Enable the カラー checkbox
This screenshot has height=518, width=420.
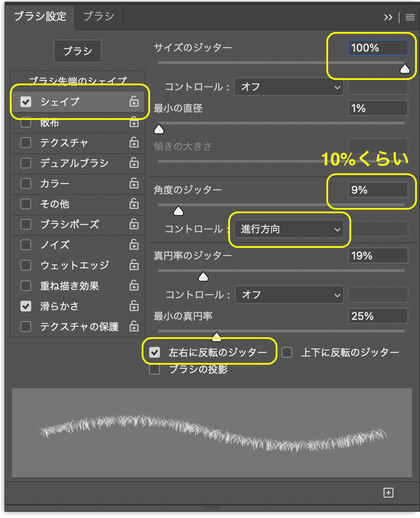26,184
